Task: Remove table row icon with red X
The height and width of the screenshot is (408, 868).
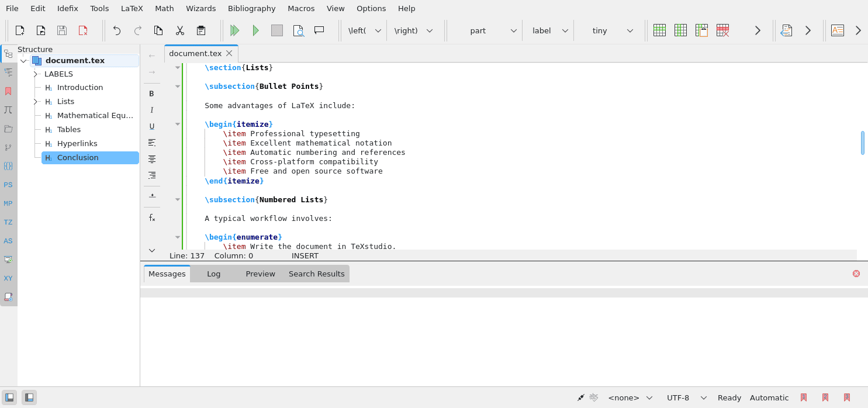Action: coord(722,30)
